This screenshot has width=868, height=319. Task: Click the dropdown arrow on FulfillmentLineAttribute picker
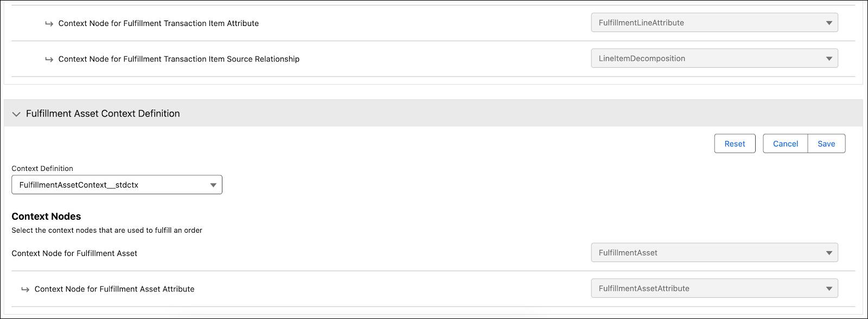click(x=829, y=23)
